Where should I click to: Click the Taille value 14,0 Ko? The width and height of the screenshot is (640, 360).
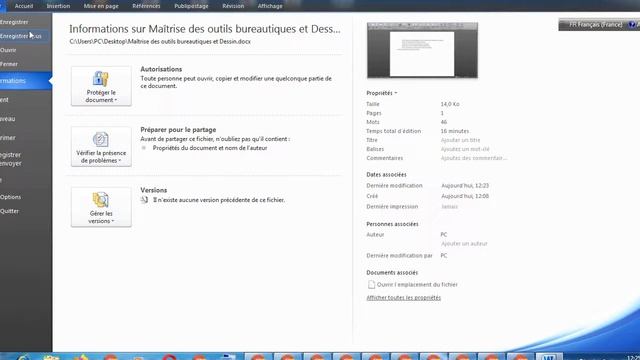(450, 104)
